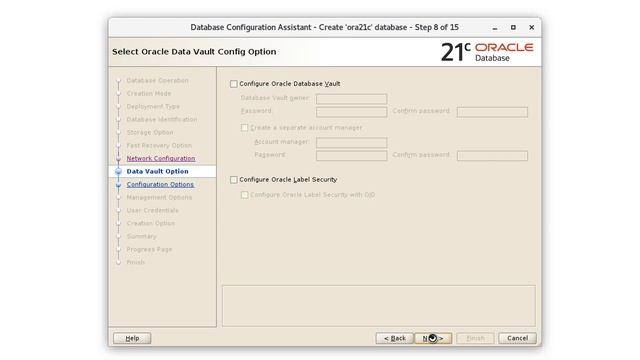The image size is (640, 360).
Task: Click the Summary step
Action: coord(141,237)
